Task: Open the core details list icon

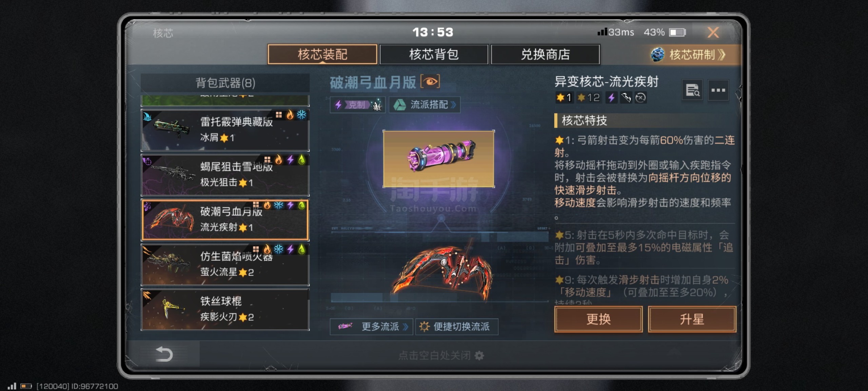Action: (692, 90)
